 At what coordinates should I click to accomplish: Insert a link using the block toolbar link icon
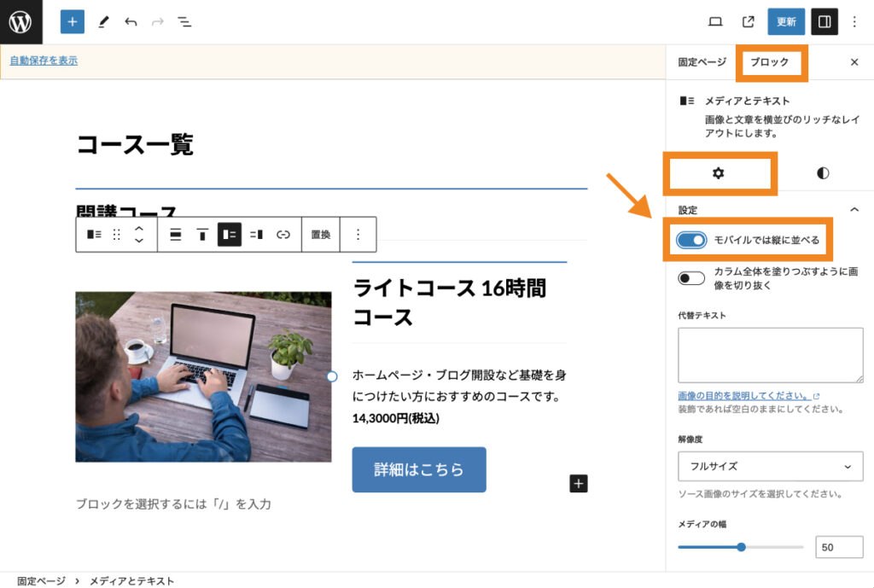(283, 234)
